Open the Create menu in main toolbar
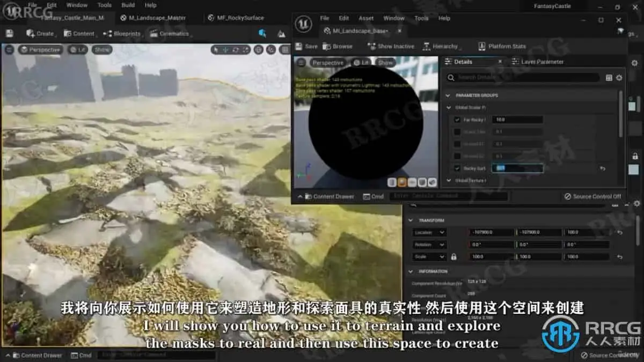 [x=40, y=33]
